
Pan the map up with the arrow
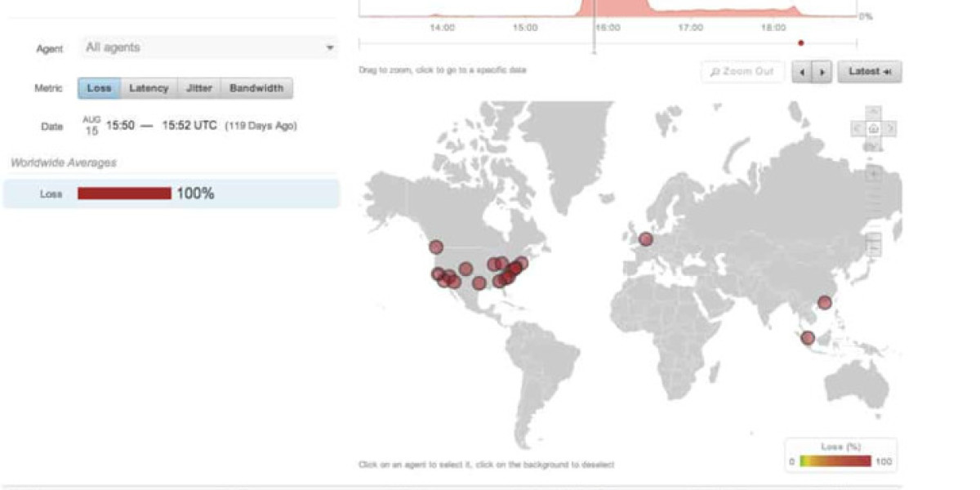tap(873, 112)
